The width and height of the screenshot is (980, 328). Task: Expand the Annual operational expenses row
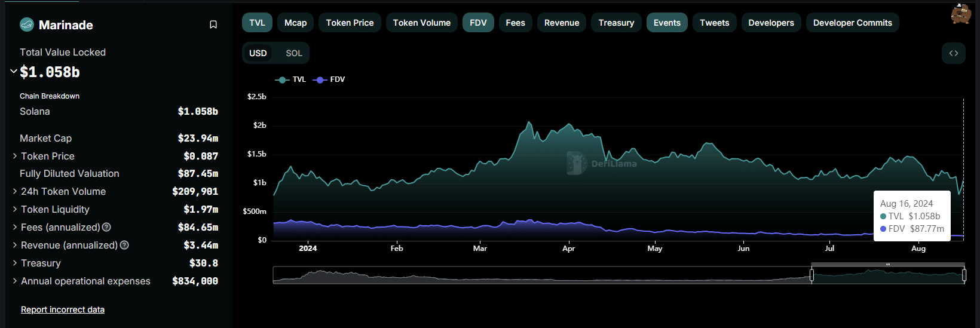[15, 281]
